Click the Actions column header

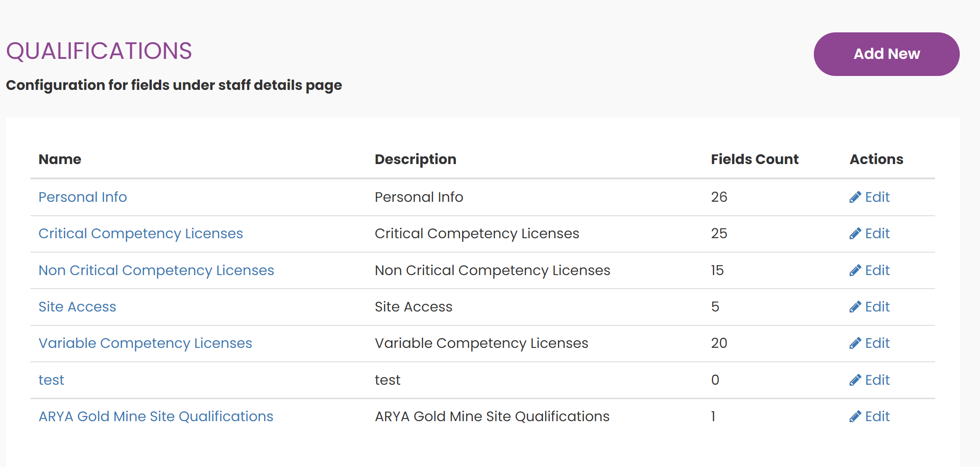(x=876, y=159)
